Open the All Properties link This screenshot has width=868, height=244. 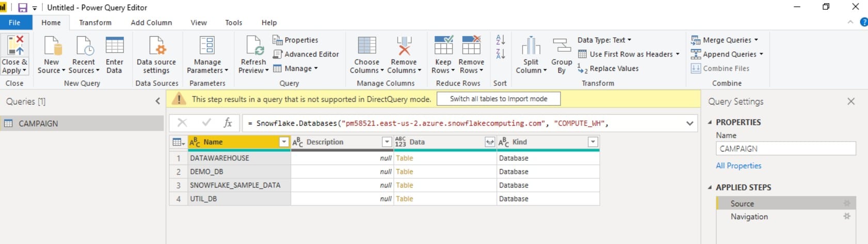click(738, 165)
